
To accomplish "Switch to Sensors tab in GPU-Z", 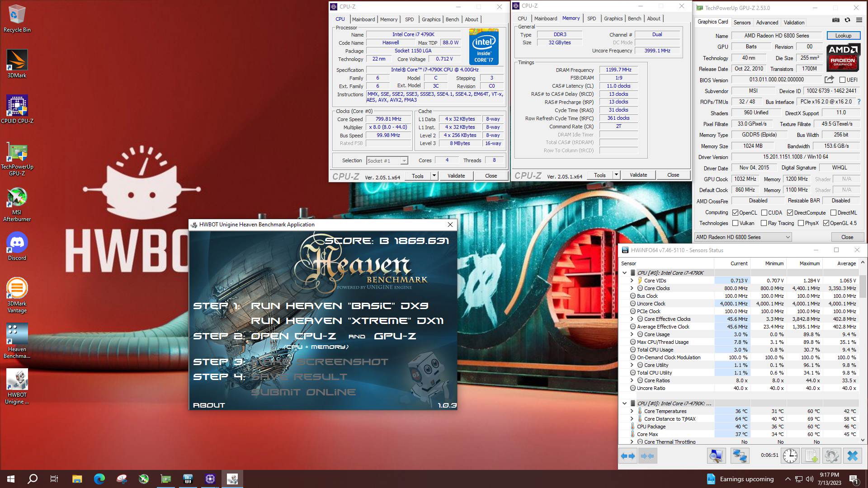I will [742, 23].
